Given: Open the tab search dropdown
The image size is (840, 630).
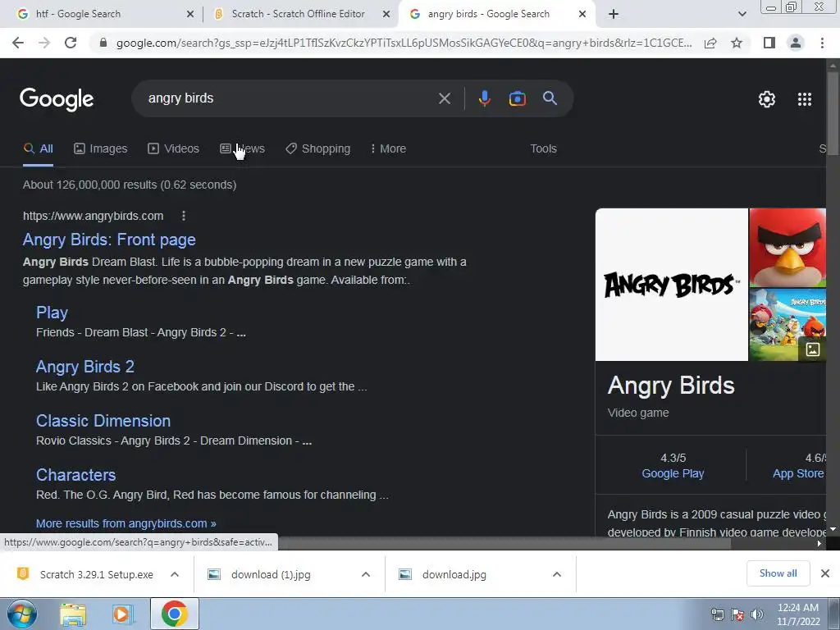Looking at the screenshot, I should tap(742, 14).
